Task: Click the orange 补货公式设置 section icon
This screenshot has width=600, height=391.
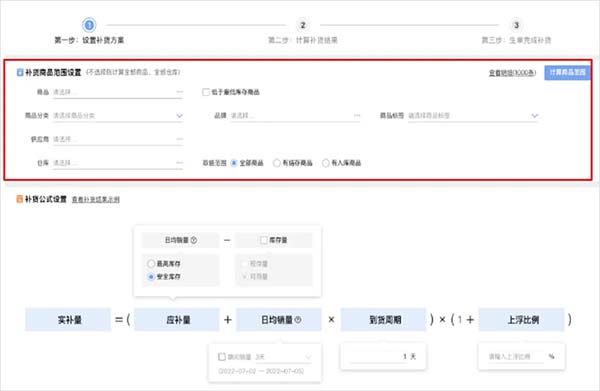Action: (x=20, y=199)
